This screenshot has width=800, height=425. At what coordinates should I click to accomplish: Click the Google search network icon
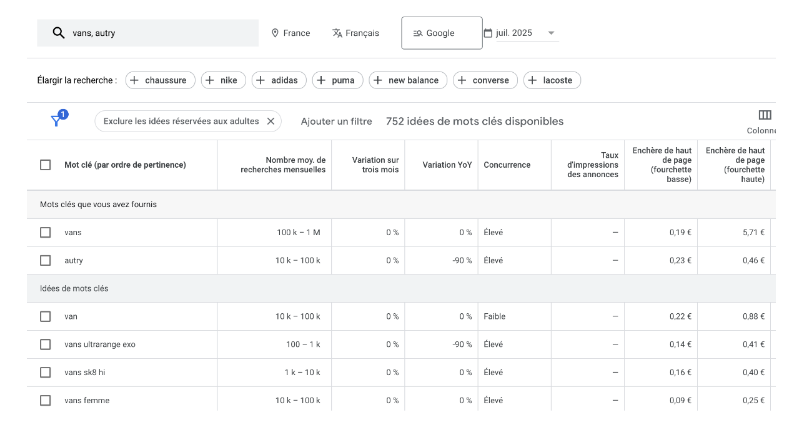[418, 33]
